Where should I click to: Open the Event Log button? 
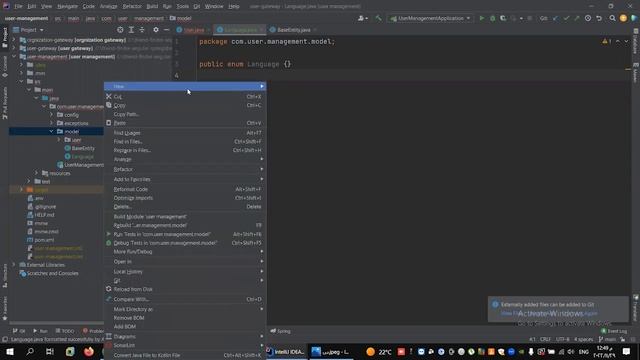point(614,331)
